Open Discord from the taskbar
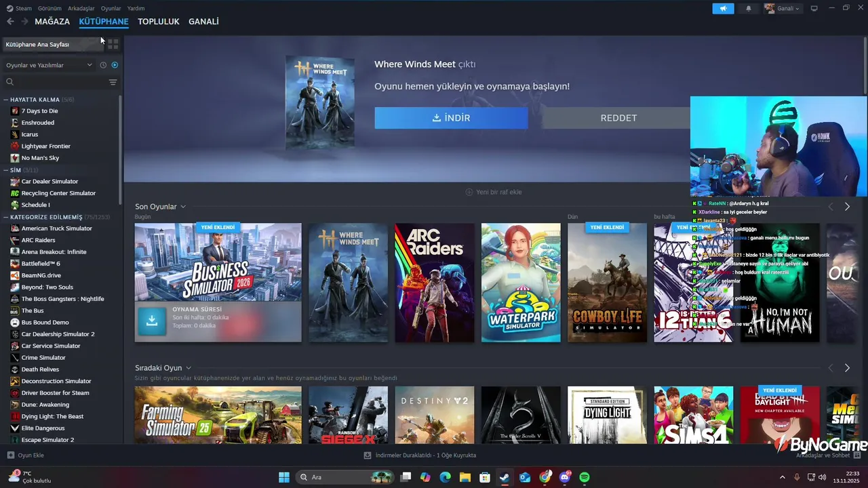Screen dimensions: 868x488 pos(565,477)
